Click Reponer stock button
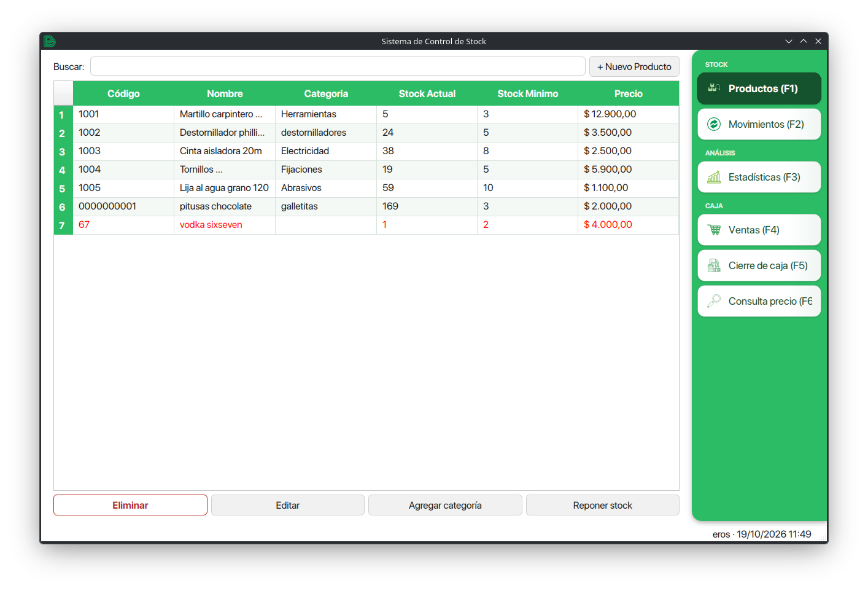 [603, 505]
